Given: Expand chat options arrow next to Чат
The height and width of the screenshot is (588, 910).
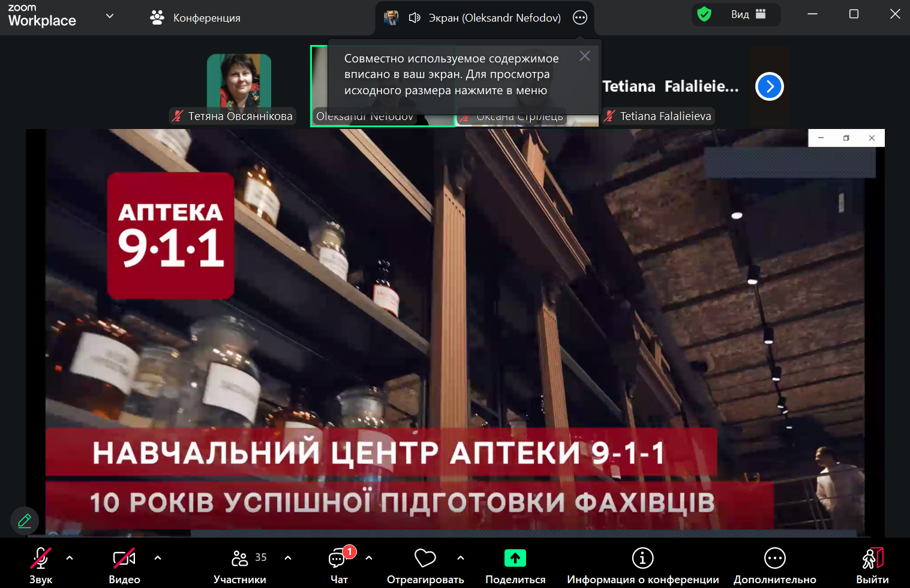Looking at the screenshot, I should (x=369, y=558).
